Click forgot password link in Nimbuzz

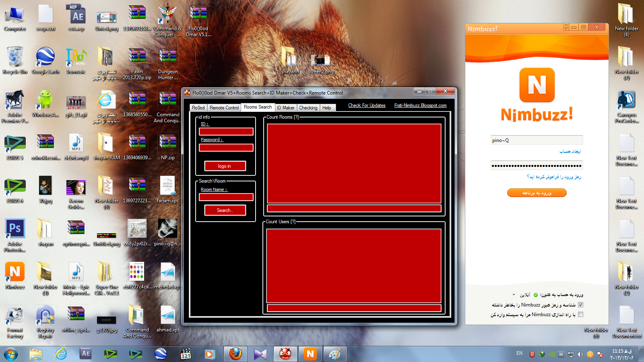554,177
